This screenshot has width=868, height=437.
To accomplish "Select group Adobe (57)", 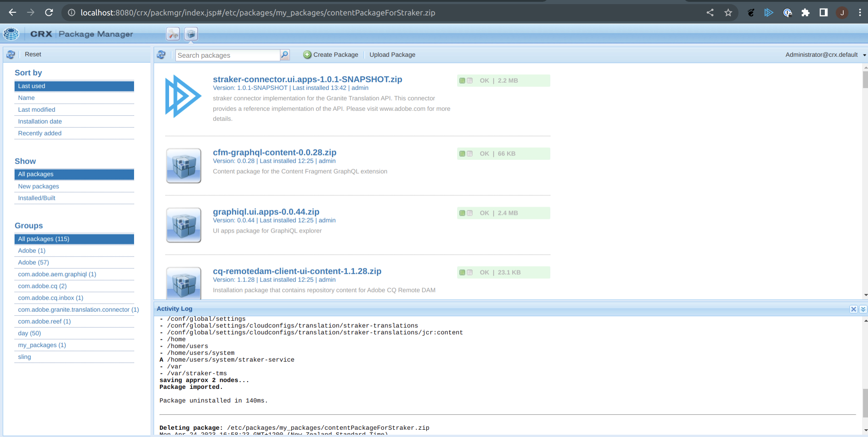I will coord(74,263).
